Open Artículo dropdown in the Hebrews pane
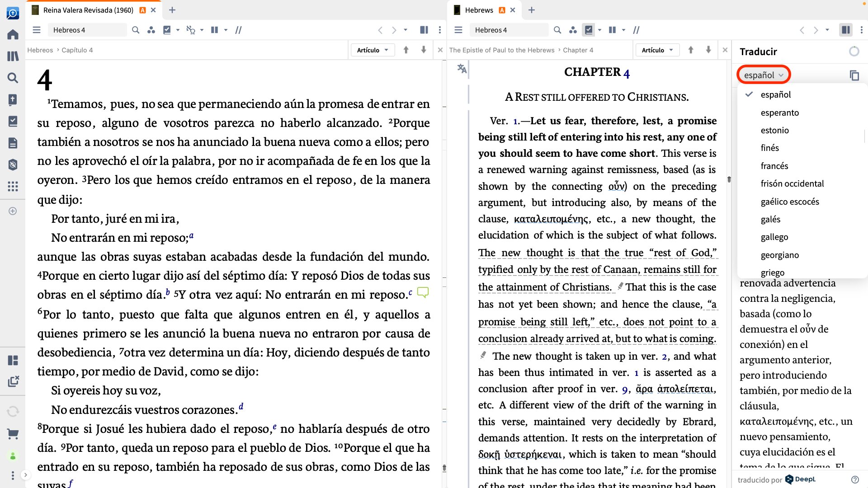This screenshot has height=488, width=868. (657, 50)
